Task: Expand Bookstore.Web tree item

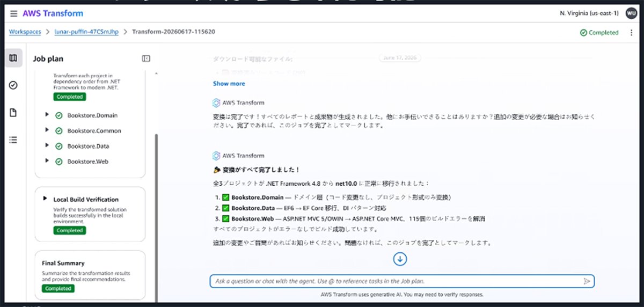Action: coord(47,161)
